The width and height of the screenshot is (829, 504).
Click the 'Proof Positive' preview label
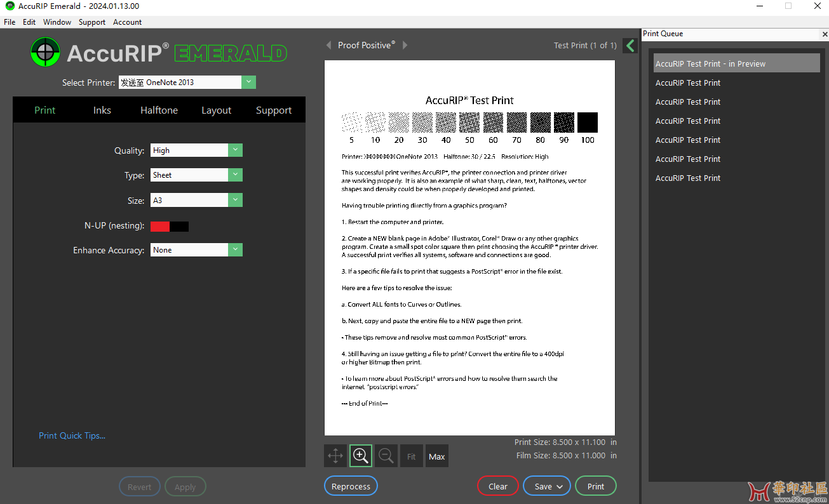(x=367, y=45)
